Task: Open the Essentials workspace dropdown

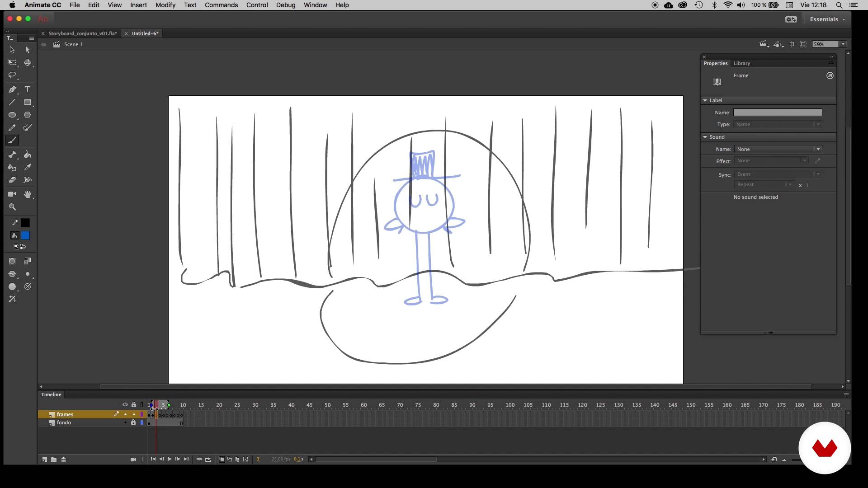Action: (827, 19)
